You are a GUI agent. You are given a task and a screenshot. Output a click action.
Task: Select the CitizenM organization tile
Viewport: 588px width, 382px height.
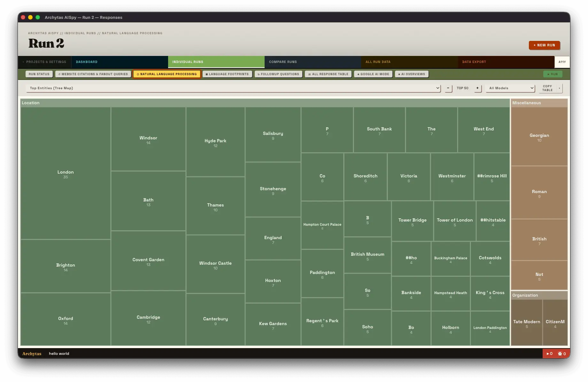555,323
